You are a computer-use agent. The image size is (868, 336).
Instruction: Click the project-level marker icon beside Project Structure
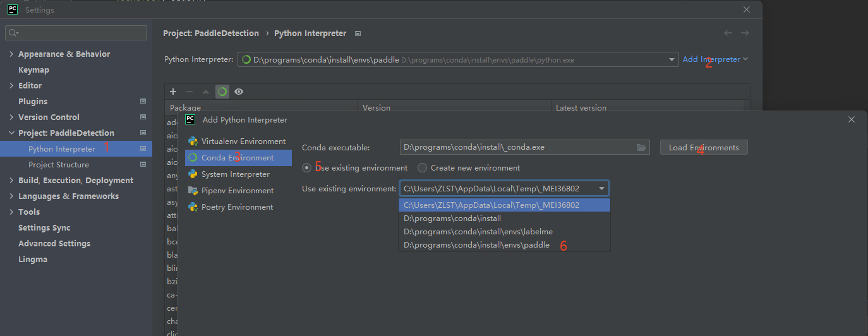[143, 165]
